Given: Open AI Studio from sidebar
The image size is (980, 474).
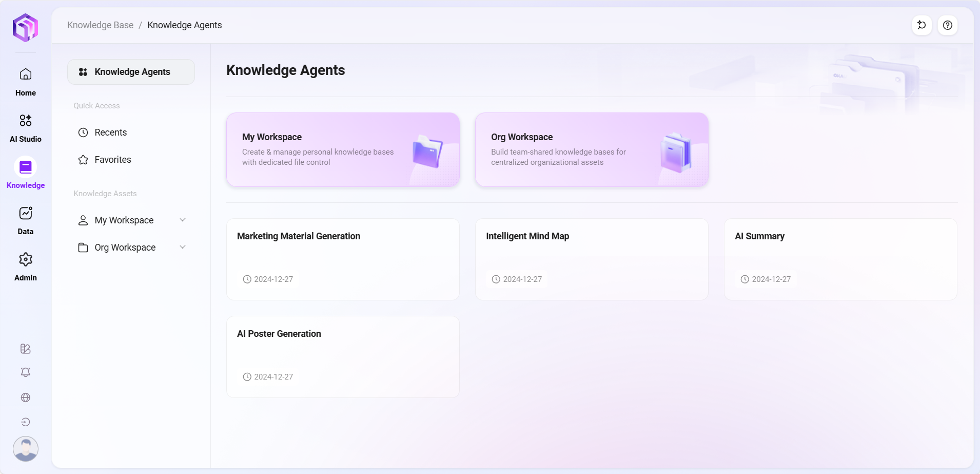Looking at the screenshot, I should 26,127.
